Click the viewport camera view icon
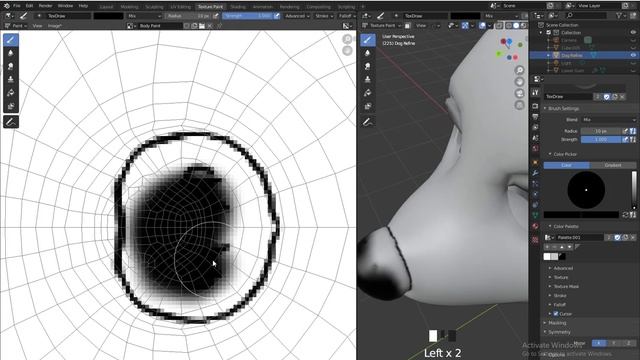The width and height of the screenshot is (640, 360). click(x=519, y=93)
